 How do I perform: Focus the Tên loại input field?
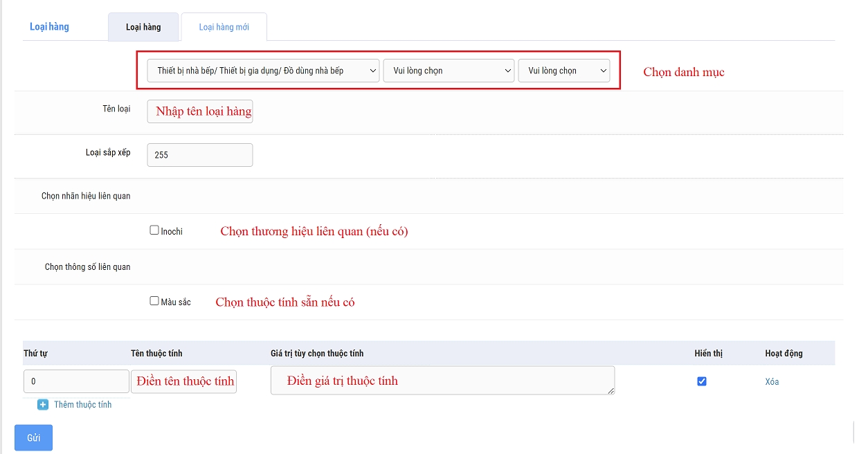click(200, 111)
